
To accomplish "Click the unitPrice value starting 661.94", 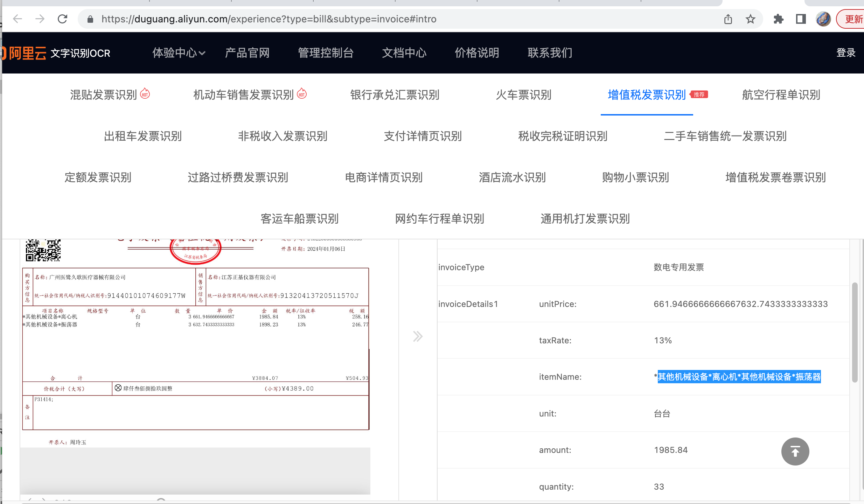I will (741, 304).
